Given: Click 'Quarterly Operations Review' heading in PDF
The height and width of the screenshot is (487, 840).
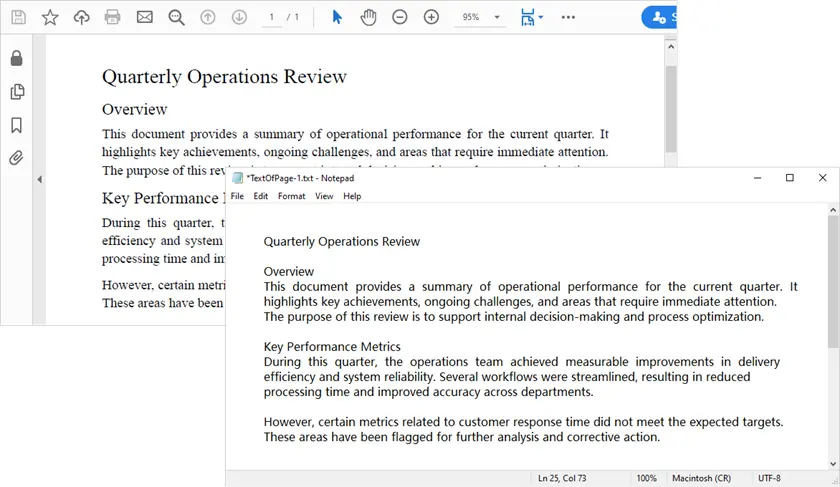Looking at the screenshot, I should (x=224, y=77).
